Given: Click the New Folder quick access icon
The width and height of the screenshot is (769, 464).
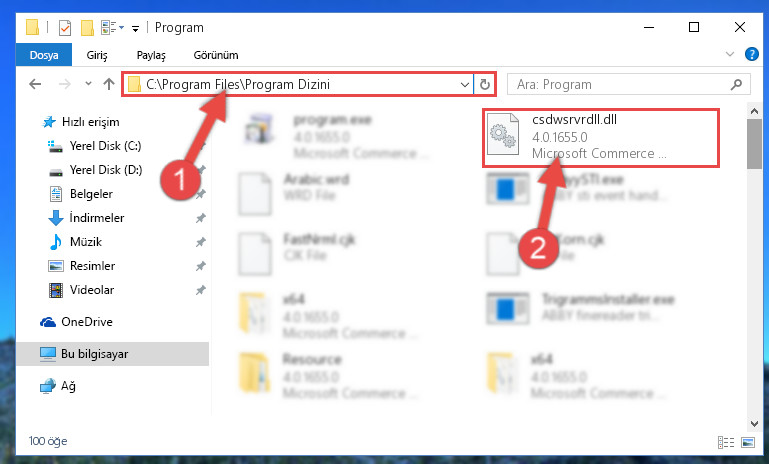Looking at the screenshot, I should (87, 27).
